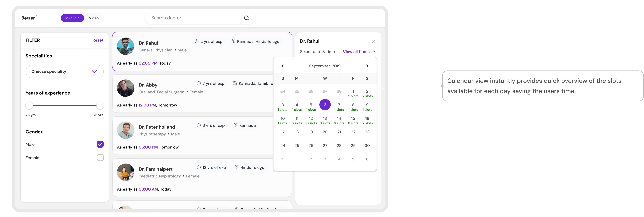Click the '75 yrs' maximum experience label
The height and width of the screenshot is (217, 644).
(x=98, y=115)
